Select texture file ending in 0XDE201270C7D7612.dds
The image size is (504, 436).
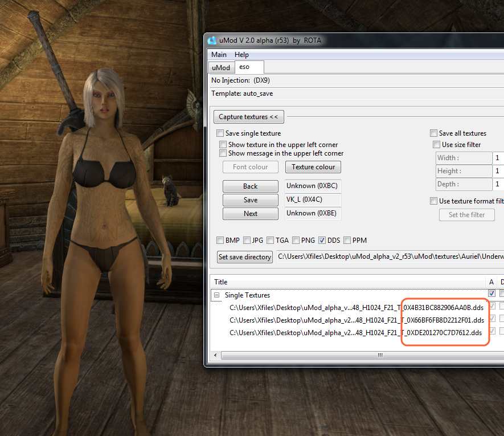[x=355, y=332]
